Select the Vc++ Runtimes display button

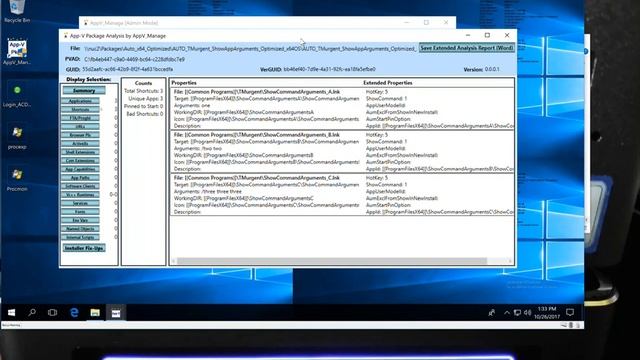point(80,195)
